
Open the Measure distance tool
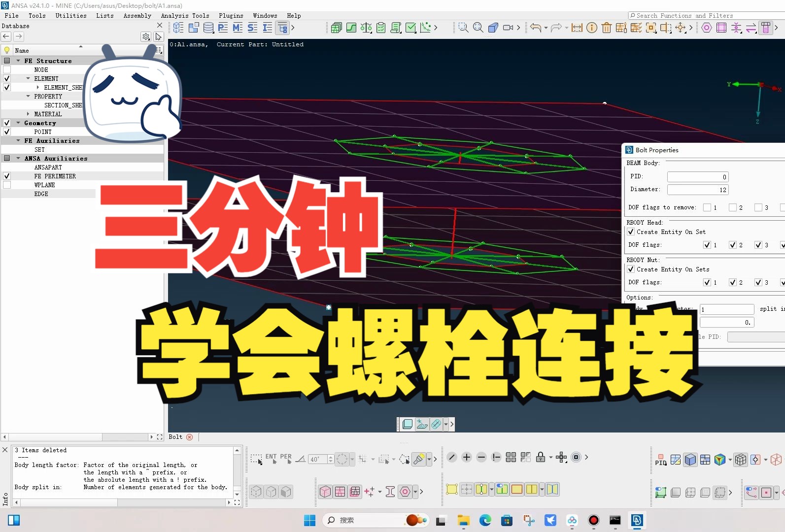tap(577, 28)
